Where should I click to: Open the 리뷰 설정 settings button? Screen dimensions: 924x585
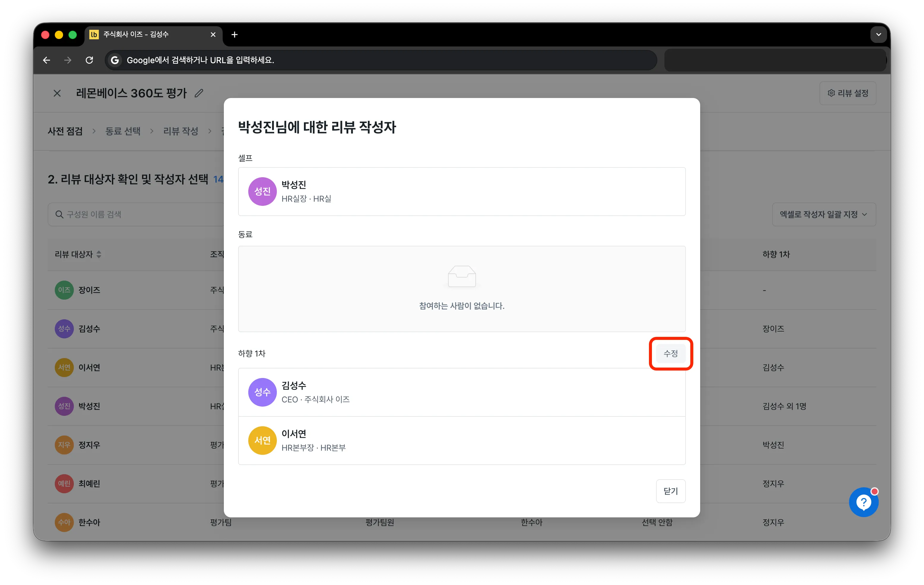[x=847, y=93]
